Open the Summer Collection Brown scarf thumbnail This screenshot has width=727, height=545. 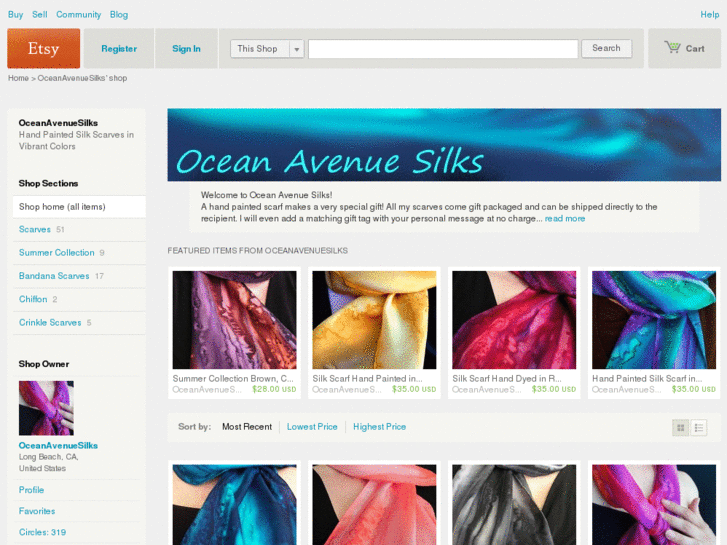(235, 320)
